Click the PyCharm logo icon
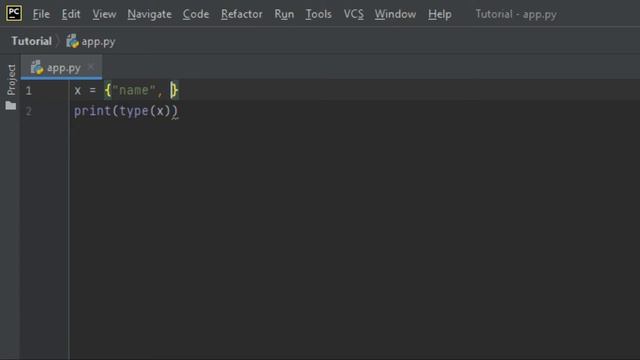Image resolution: width=640 pixels, height=360 pixels. 14,13
